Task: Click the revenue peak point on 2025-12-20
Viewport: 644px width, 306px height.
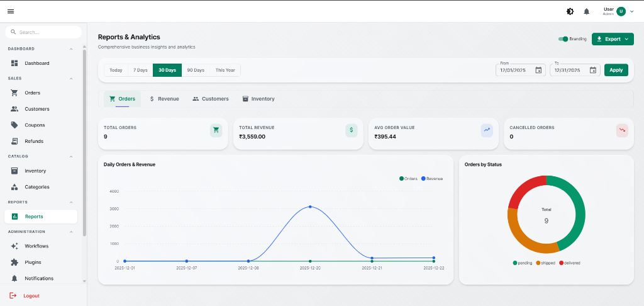Action: tap(310, 207)
